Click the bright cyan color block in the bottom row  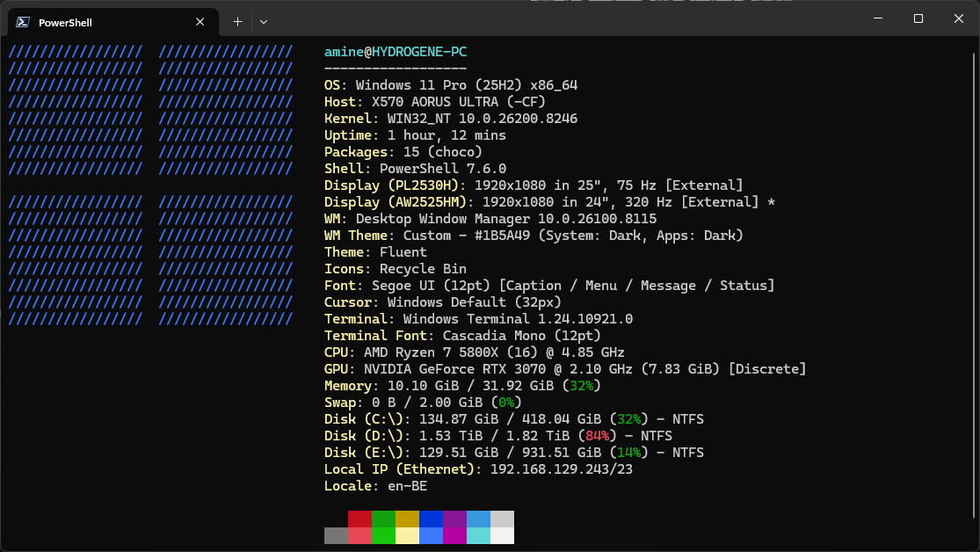[479, 536]
